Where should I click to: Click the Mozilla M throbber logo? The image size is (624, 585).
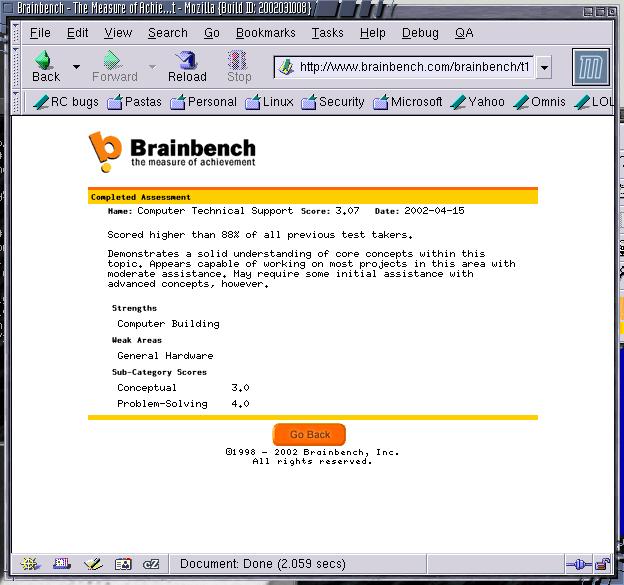[x=591, y=67]
